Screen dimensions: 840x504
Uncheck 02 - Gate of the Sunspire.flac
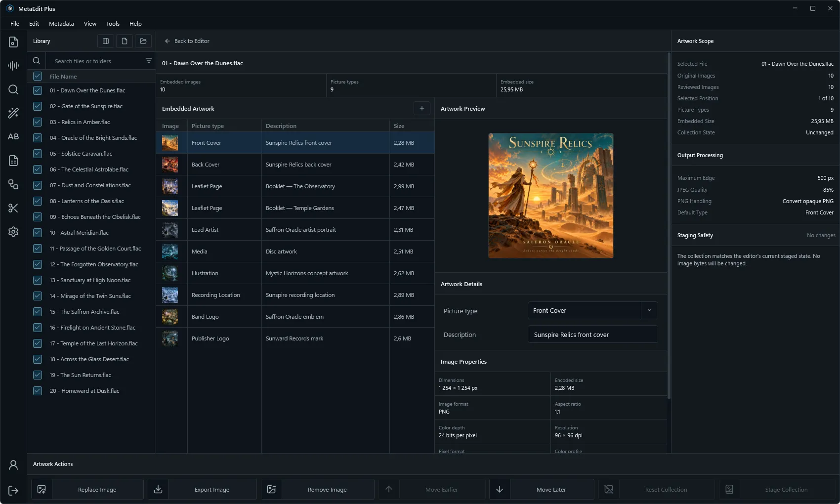[x=38, y=106]
